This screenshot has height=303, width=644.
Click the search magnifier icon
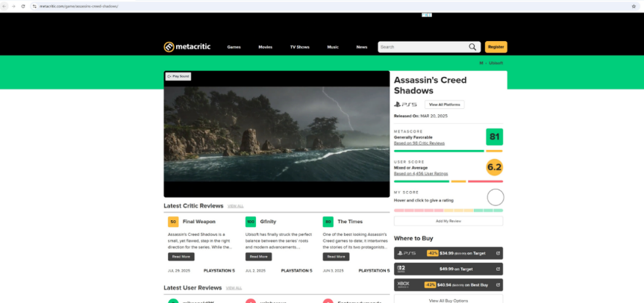tap(472, 47)
